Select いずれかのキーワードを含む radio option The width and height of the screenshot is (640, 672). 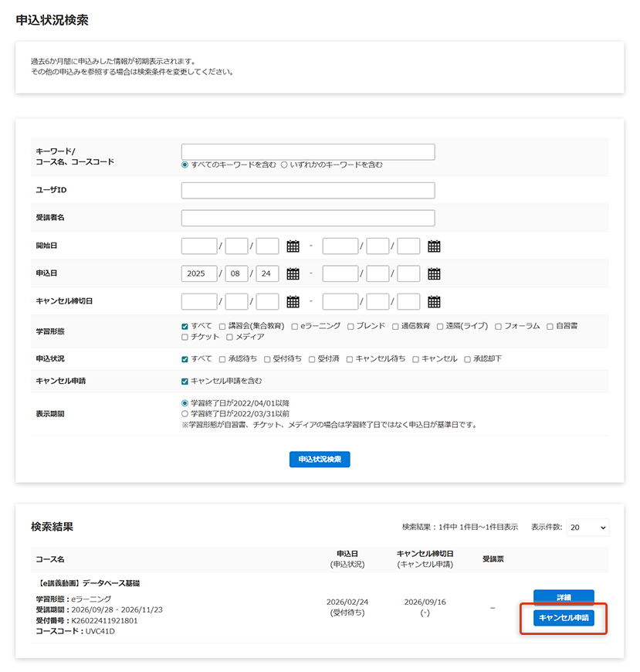click(284, 165)
